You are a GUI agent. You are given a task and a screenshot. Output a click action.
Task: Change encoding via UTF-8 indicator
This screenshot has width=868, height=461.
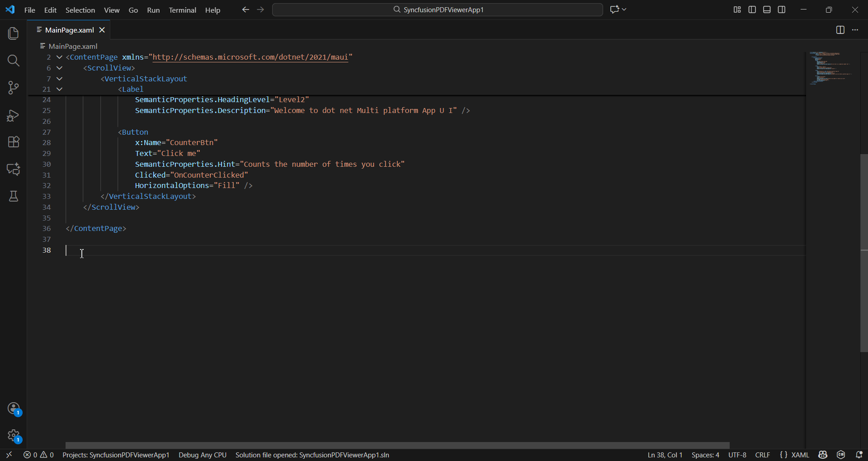coord(737,455)
